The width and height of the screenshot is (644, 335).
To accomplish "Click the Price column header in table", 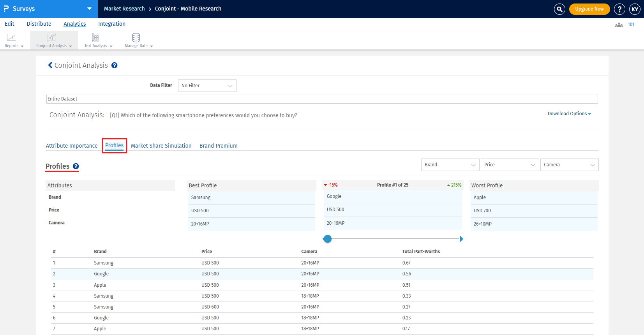I will [207, 252].
